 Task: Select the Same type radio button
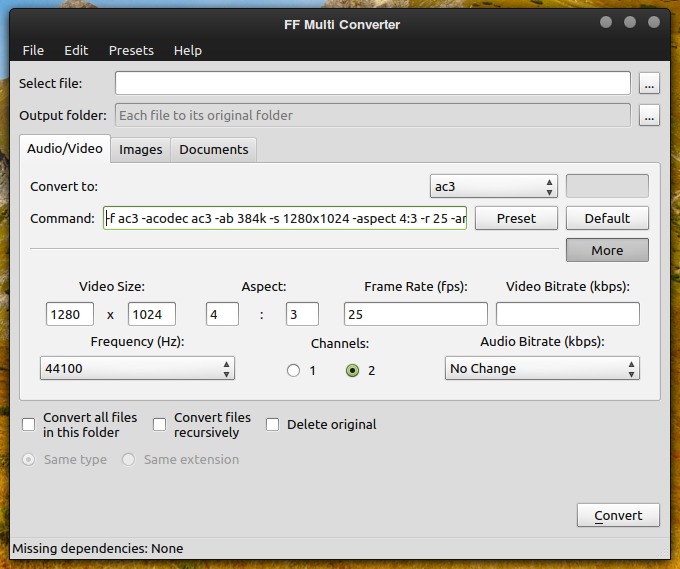(x=29, y=459)
